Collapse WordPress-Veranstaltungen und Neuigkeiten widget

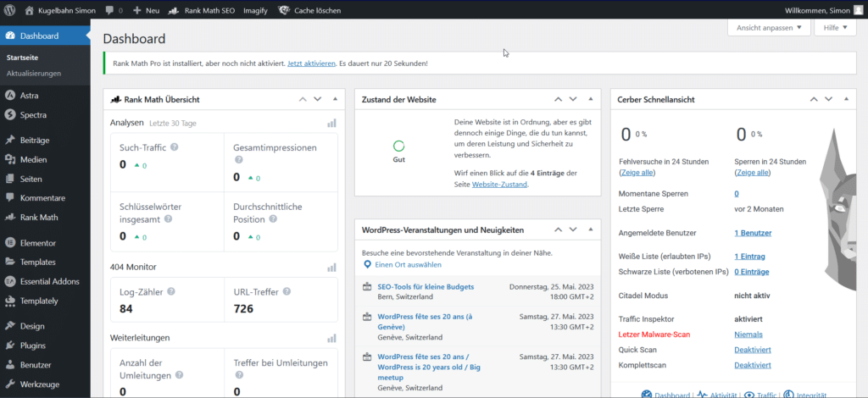point(591,229)
